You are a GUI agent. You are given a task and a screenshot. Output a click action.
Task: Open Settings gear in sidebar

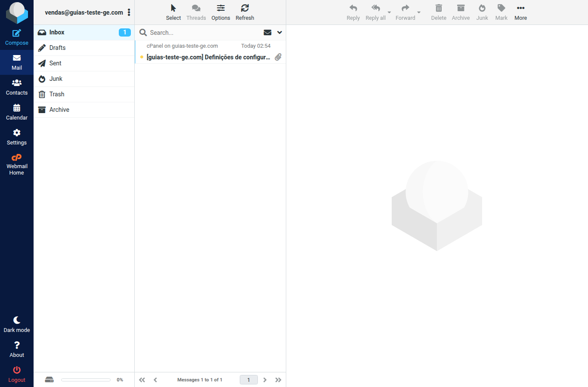(x=17, y=137)
